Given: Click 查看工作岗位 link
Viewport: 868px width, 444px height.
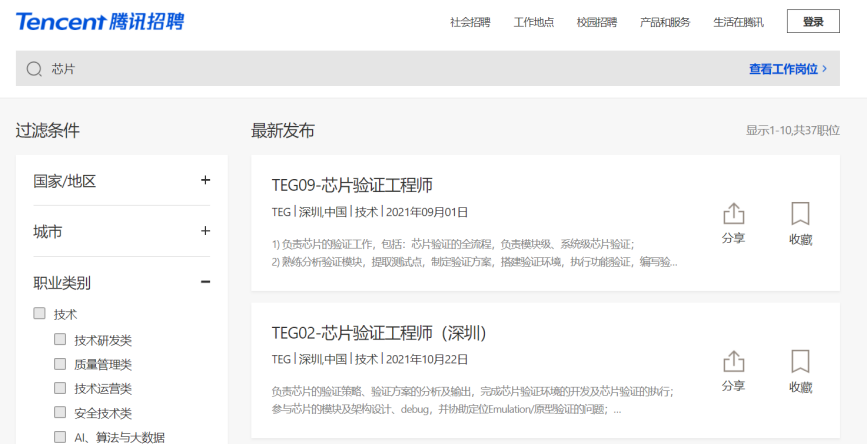Looking at the screenshot, I should [788, 69].
